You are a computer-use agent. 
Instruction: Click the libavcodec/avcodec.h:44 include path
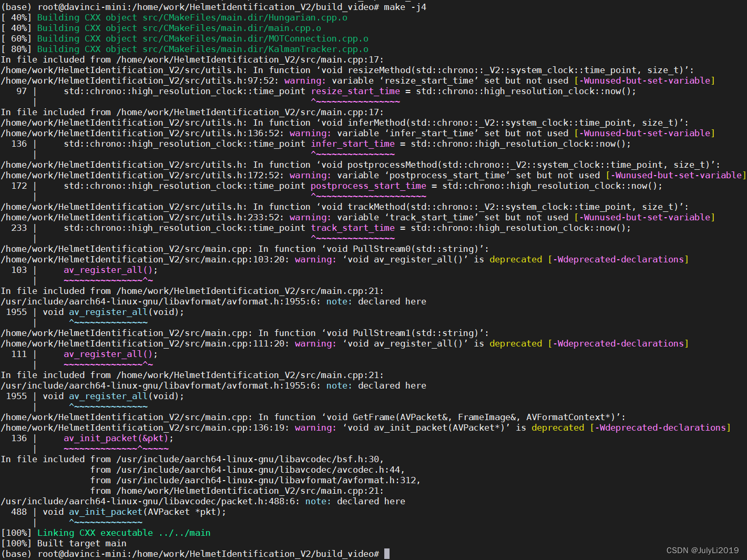(x=258, y=470)
